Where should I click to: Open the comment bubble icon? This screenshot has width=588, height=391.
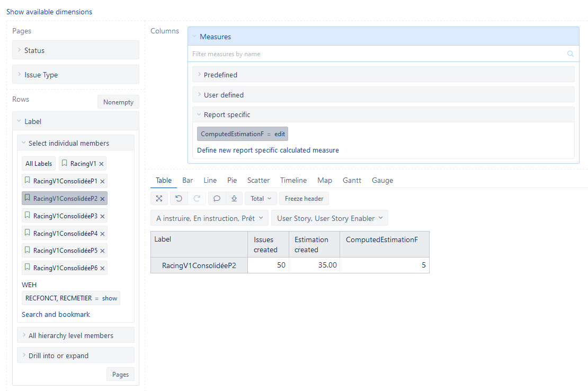point(217,199)
